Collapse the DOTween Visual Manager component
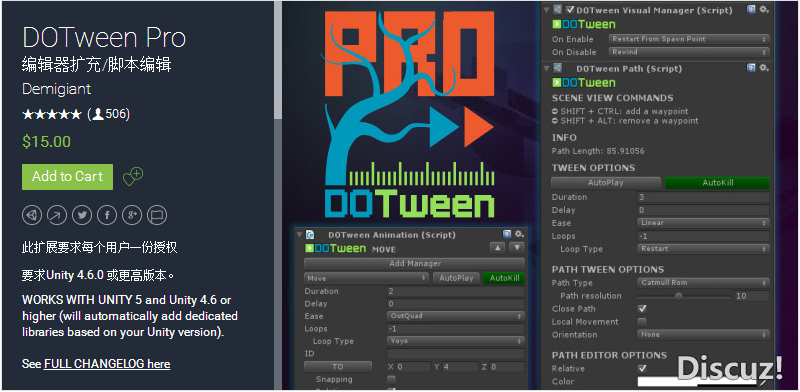Image resolution: width=800 pixels, height=392 pixels. (547, 10)
